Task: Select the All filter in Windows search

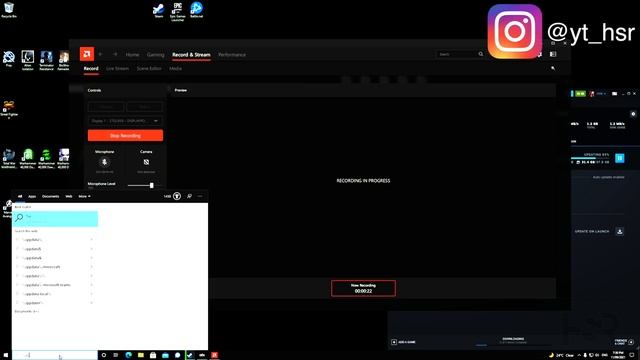Action: coord(20,196)
